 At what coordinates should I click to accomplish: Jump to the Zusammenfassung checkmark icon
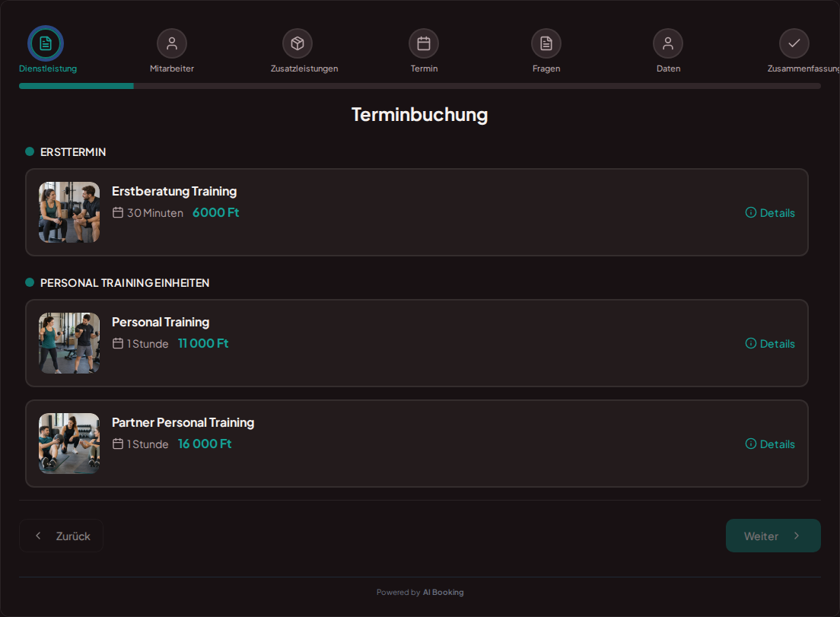794,43
